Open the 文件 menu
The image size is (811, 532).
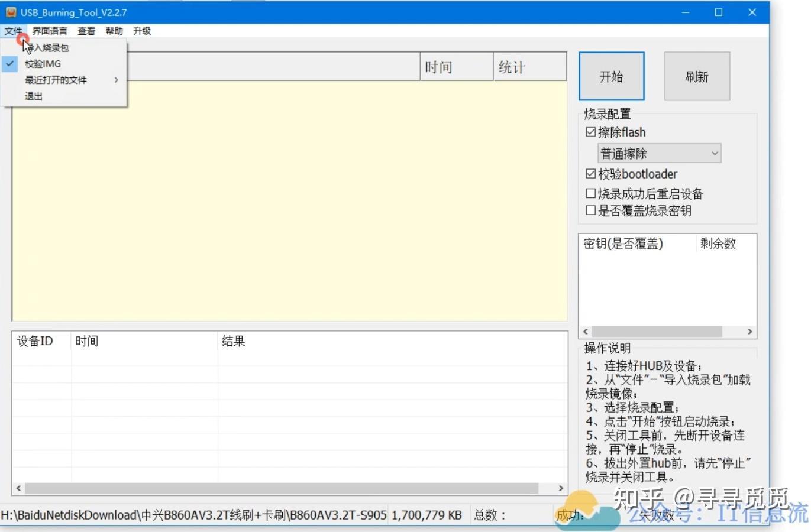point(13,31)
